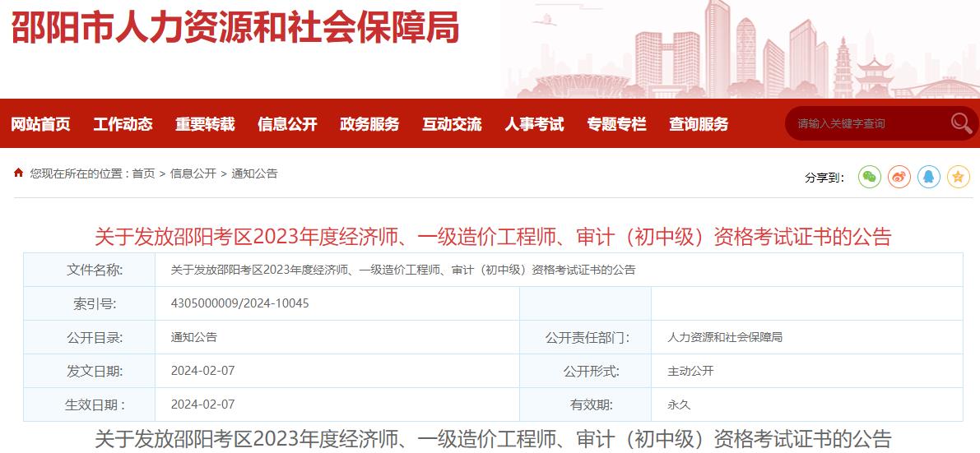Share the page to QZone star icon
Image resolution: width=980 pixels, height=453 pixels.
(959, 177)
